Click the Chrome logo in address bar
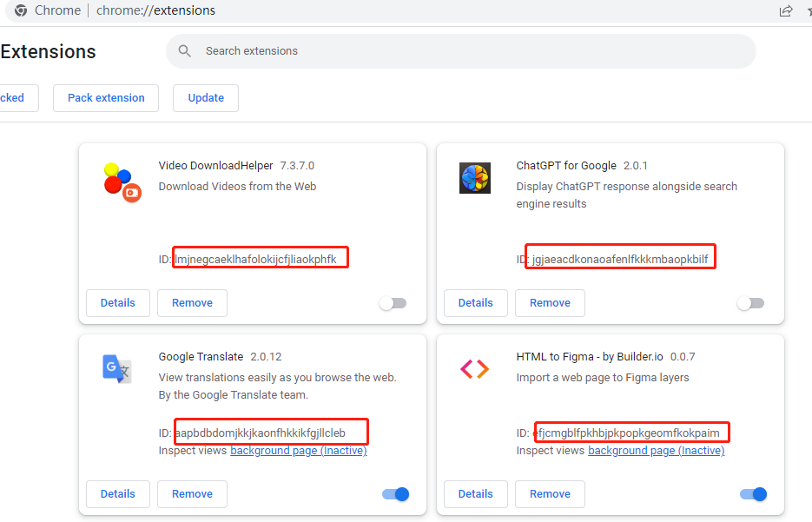Screen dimensions: 812x522 click(x=21, y=10)
